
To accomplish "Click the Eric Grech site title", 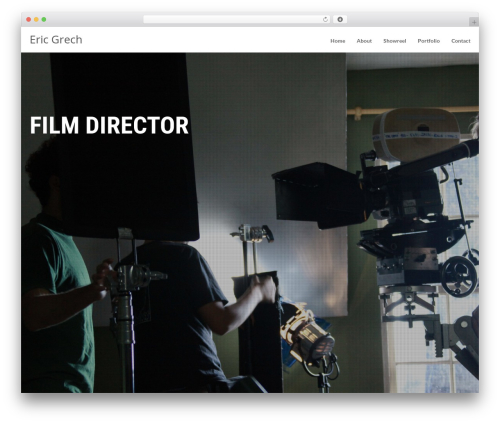I will click(56, 40).
